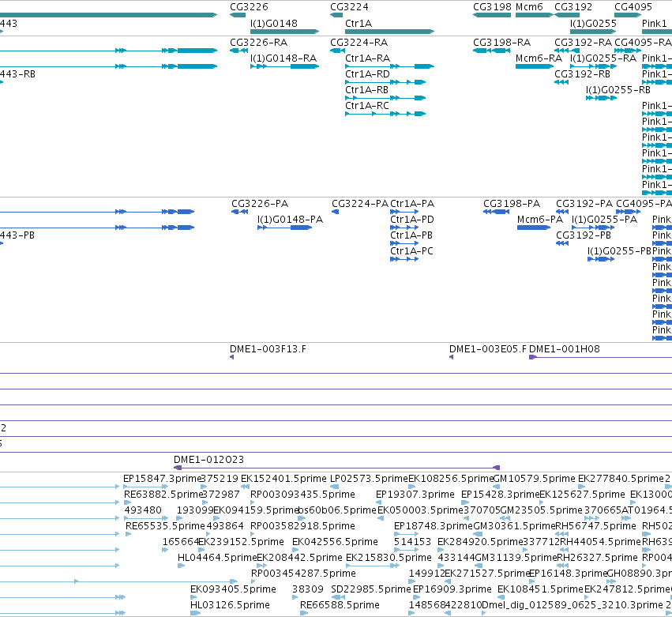The height and width of the screenshot is (617, 672).
Task: Select the Ctr1A gene bar
Action: (389, 32)
